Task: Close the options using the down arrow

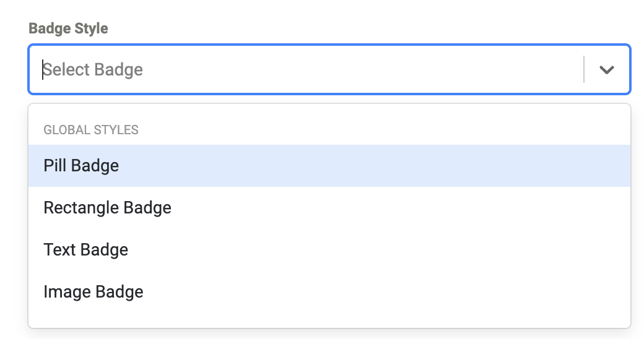Action: click(606, 70)
